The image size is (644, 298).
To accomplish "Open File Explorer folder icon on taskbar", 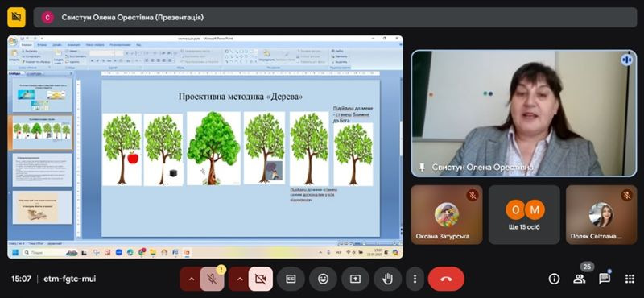I will coord(153,252).
